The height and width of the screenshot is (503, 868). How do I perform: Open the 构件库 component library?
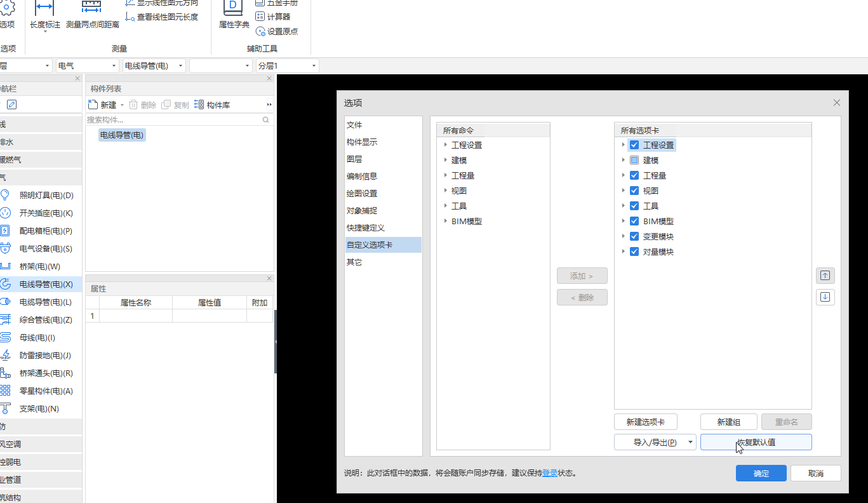[x=212, y=105]
